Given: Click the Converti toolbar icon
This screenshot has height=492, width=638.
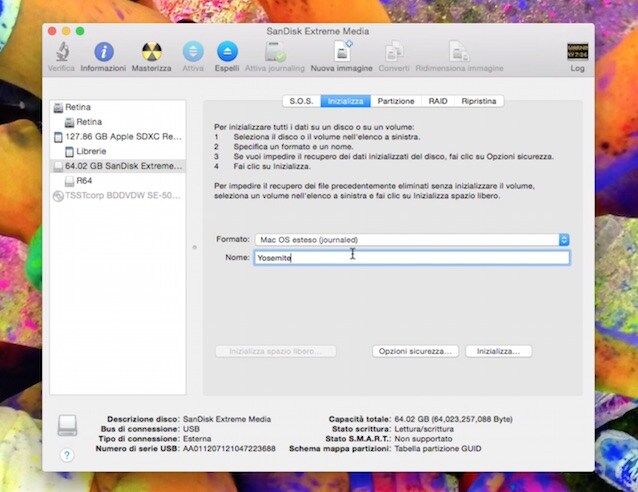Looking at the screenshot, I should click(x=394, y=52).
